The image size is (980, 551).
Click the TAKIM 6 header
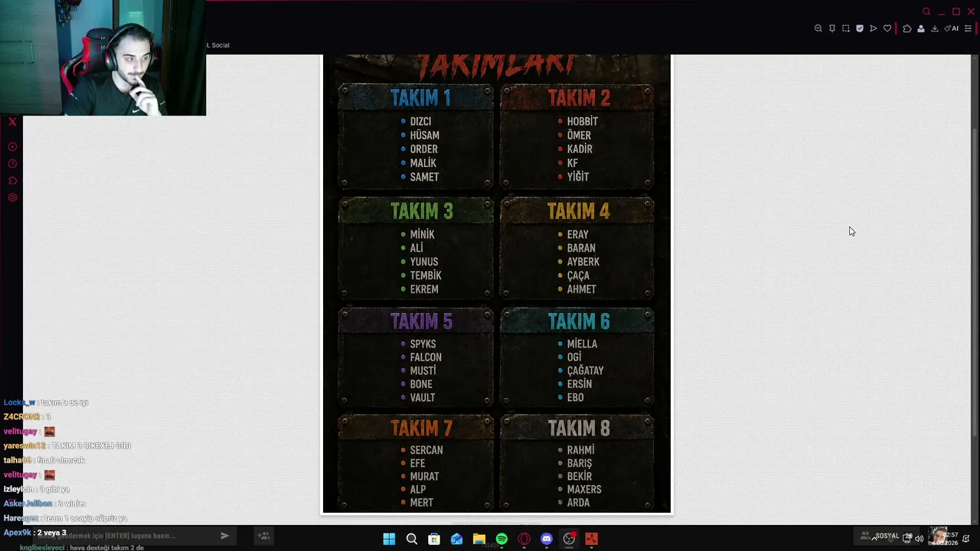pos(579,321)
